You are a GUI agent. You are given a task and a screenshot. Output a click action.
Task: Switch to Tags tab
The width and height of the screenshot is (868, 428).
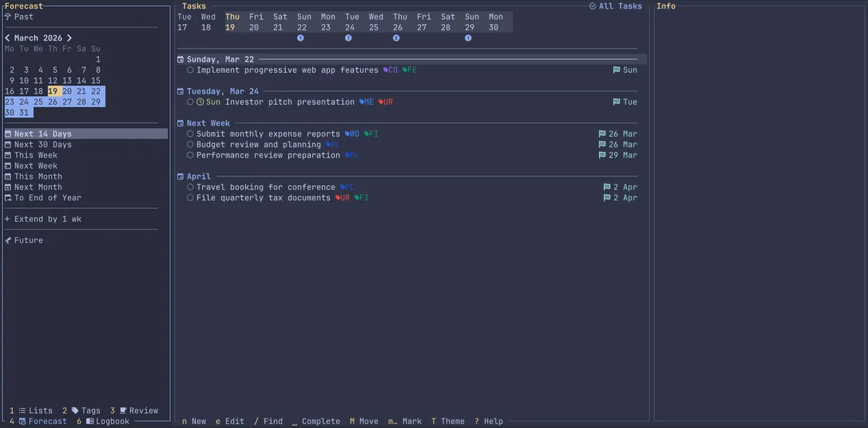pos(82,411)
